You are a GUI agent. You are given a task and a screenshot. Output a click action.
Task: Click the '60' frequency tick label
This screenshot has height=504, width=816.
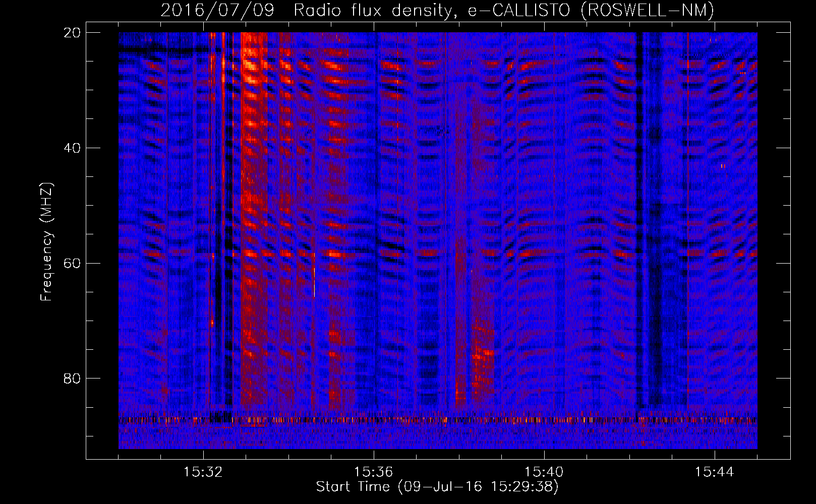click(72, 263)
